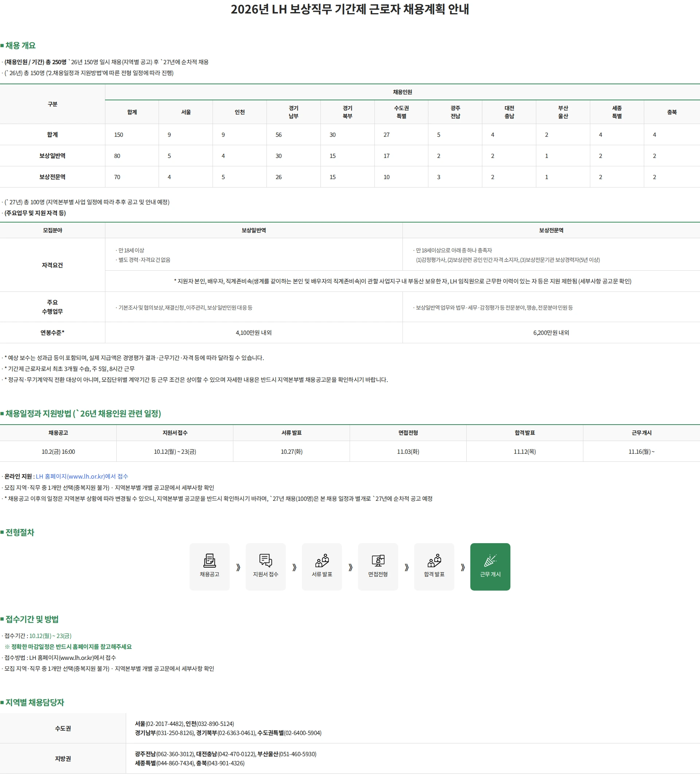
Task: Select the 수도권 특별 column header
Action: (401, 112)
